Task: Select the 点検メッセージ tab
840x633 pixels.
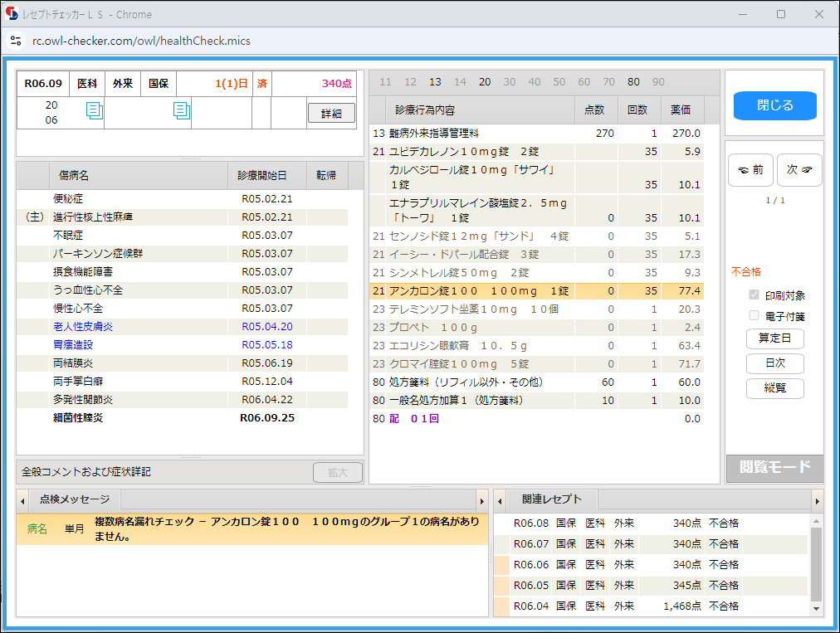Action: point(75,499)
